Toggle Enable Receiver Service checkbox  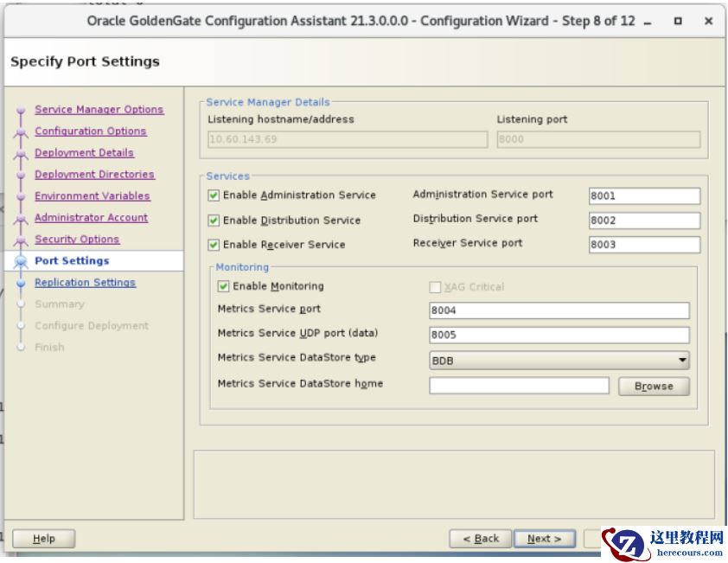[214, 245]
